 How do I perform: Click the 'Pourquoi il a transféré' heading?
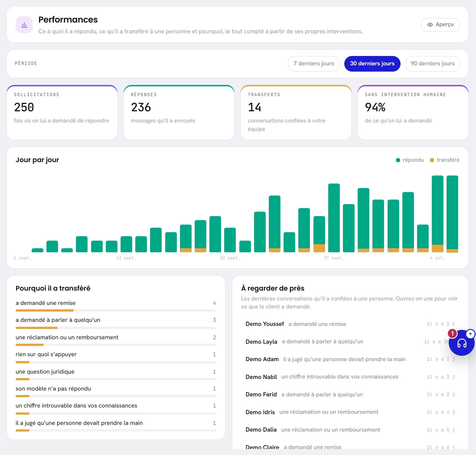53,288
